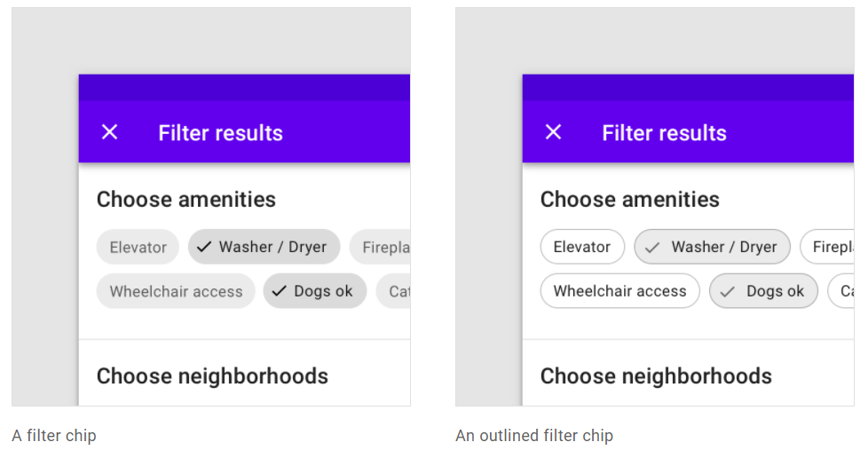Close the right outlined Filter results panel
Screen dimensions: 868x458
click(553, 132)
